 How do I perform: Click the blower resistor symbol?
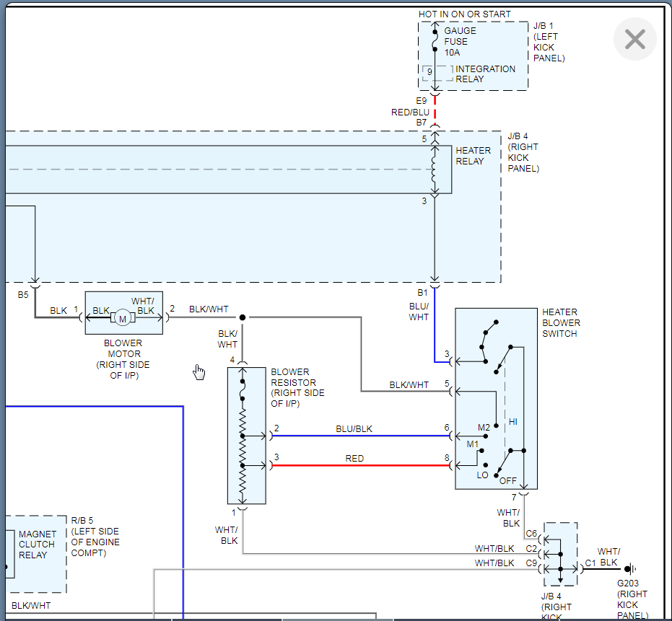[245, 433]
